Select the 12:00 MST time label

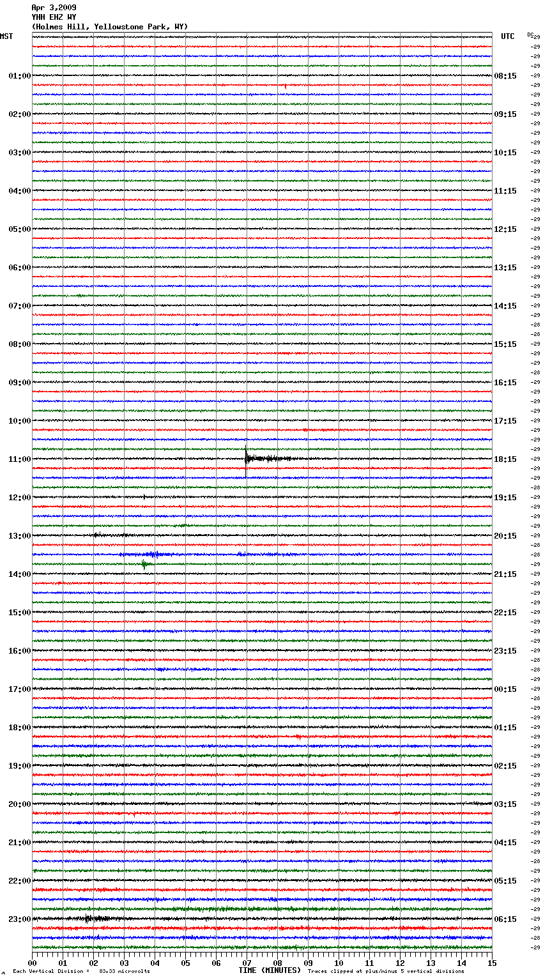[20, 498]
